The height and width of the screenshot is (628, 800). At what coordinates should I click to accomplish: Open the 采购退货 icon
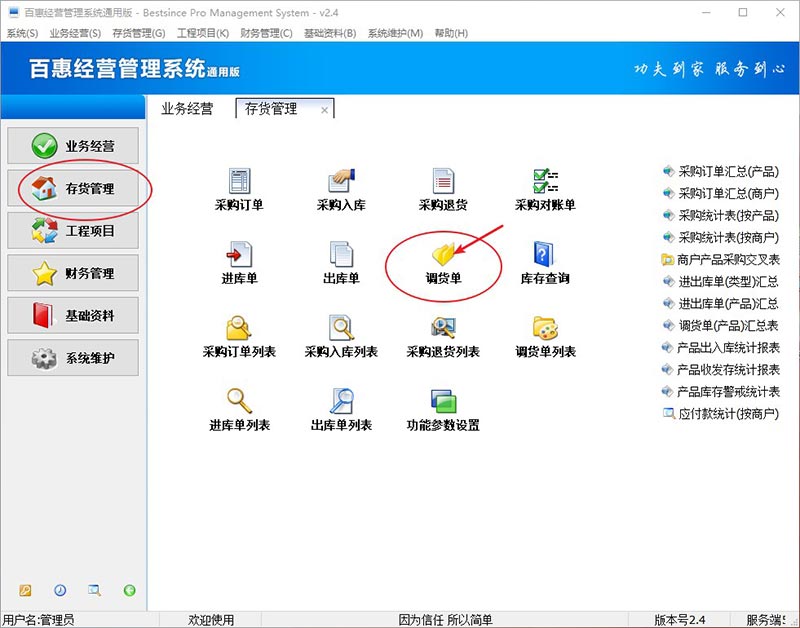point(443,182)
